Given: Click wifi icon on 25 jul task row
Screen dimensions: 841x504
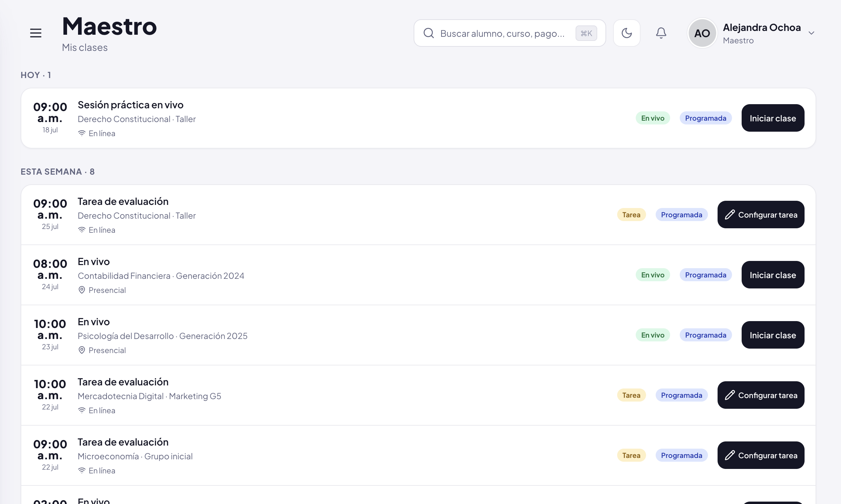Looking at the screenshot, I should pyautogui.click(x=81, y=230).
